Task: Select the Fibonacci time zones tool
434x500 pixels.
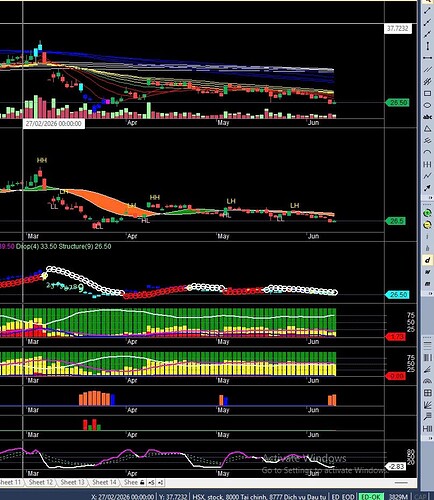Action: [x=427, y=357]
